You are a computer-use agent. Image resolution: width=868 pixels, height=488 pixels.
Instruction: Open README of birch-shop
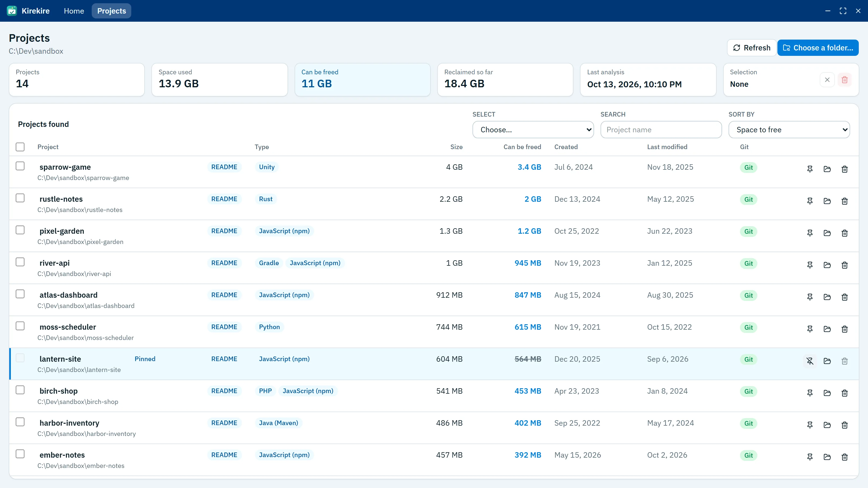point(224,391)
